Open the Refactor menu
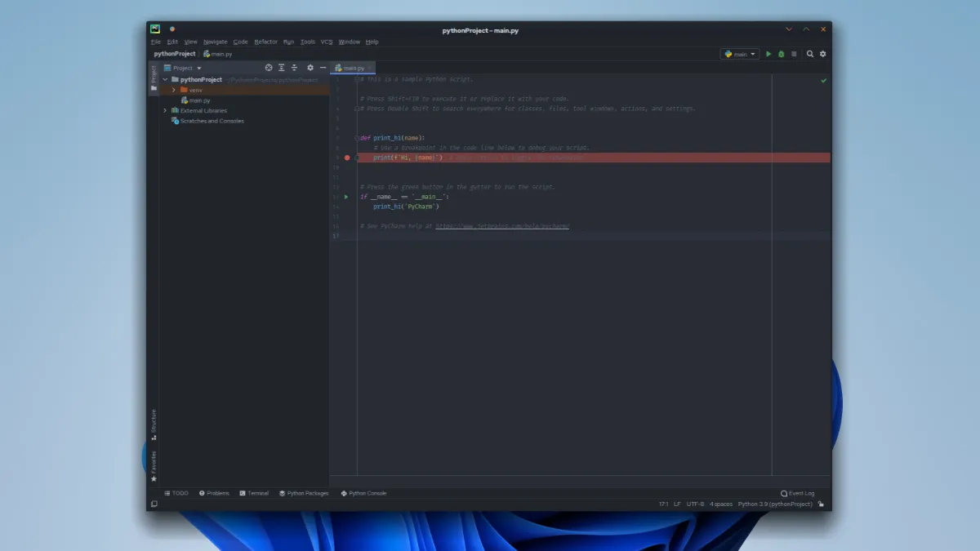Image resolution: width=980 pixels, height=551 pixels. pos(265,42)
